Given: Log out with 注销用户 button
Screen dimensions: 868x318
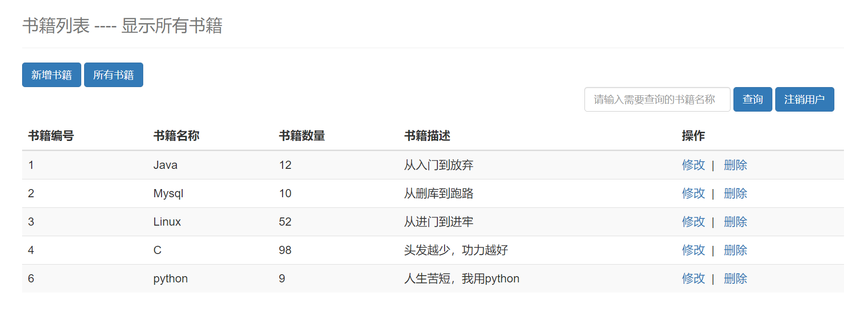Looking at the screenshot, I should [x=805, y=99].
